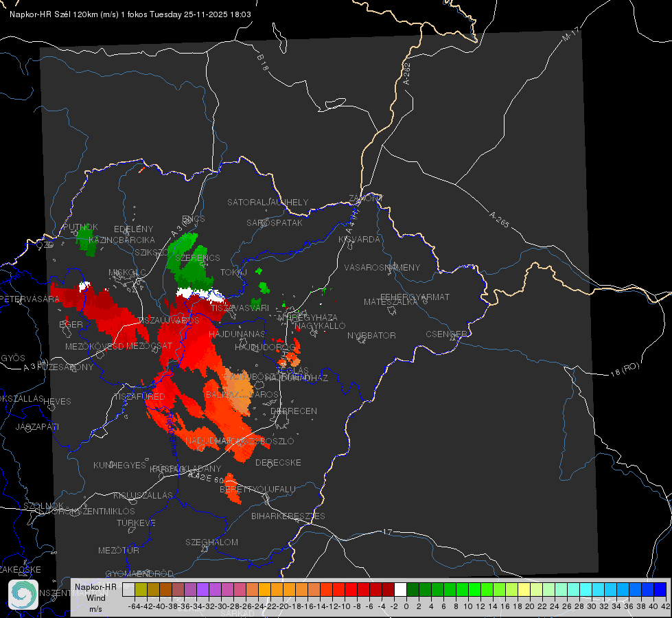This screenshot has width=672, height=618.
Task: Click the NAGYKÁLLÓ city label
Action: click(x=320, y=326)
